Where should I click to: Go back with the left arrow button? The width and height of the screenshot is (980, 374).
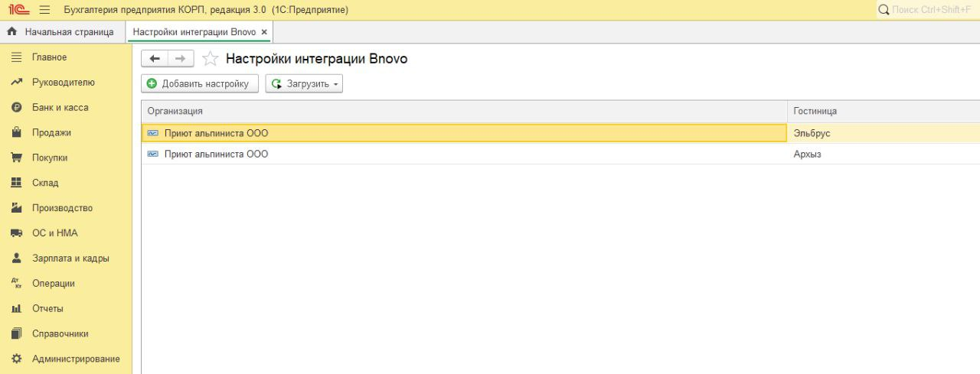tap(155, 59)
